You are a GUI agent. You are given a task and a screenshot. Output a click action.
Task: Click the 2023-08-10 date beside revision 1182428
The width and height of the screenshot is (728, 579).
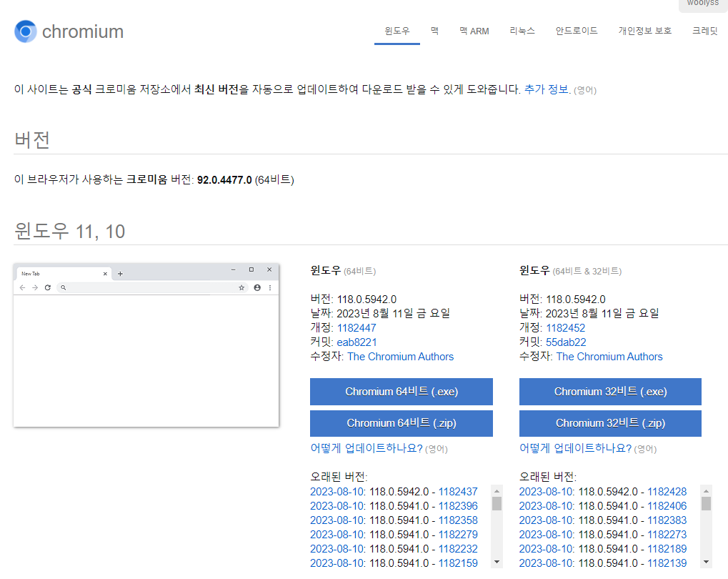[x=546, y=492]
